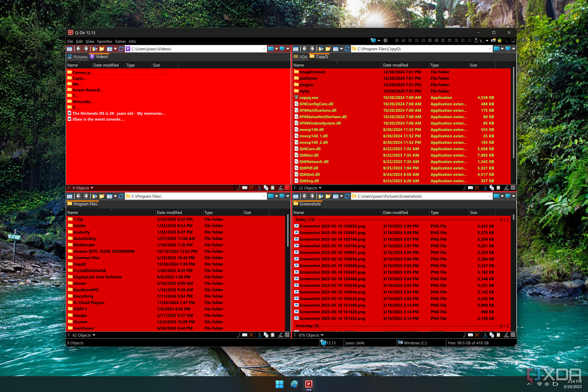The height and width of the screenshot is (392, 588).
Task: Create a new folder in the Screenshots pane
Action: 328,196
